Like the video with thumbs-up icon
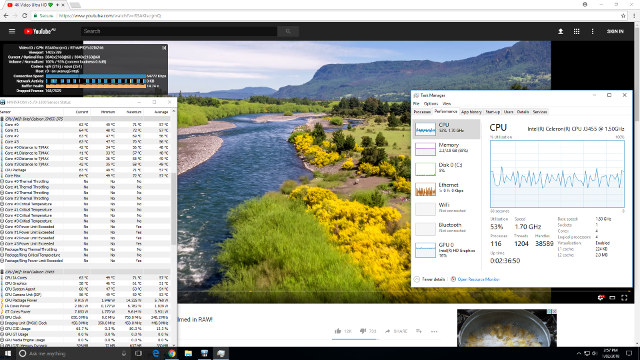The image size is (640, 360). tap(338, 331)
